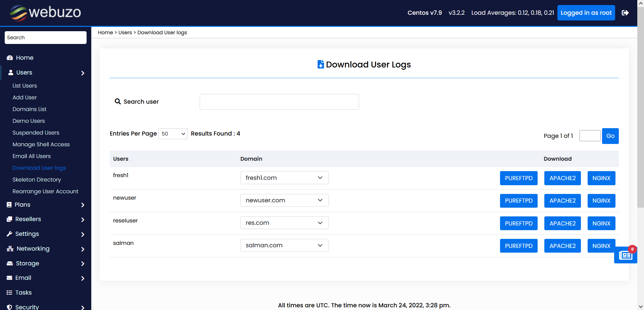644x310 pixels.
Task: Expand the salman.com domain dropdown
Action: 284,245
